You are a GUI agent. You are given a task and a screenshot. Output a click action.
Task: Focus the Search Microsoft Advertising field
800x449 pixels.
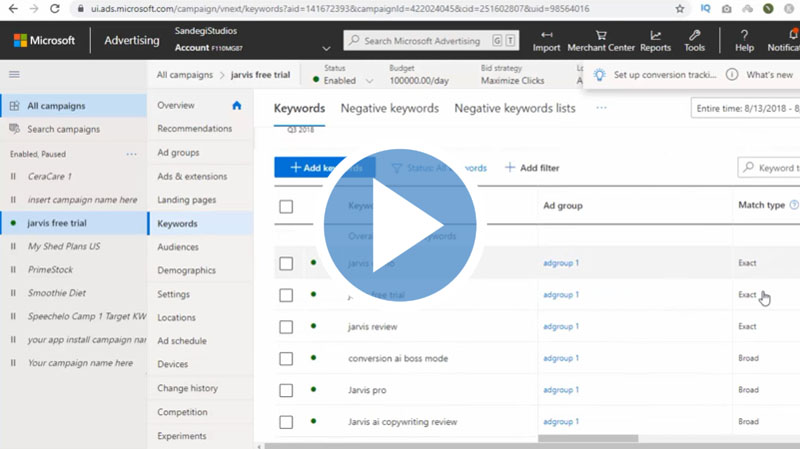pyautogui.click(x=431, y=41)
